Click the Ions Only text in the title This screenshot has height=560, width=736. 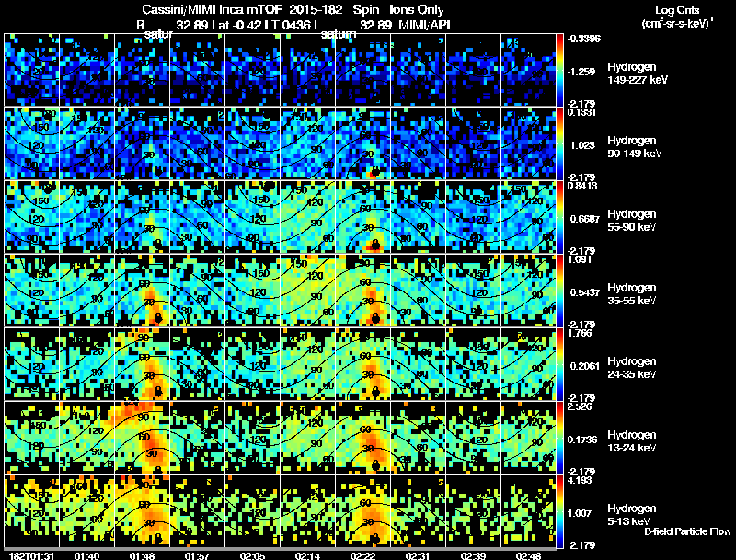417,9
